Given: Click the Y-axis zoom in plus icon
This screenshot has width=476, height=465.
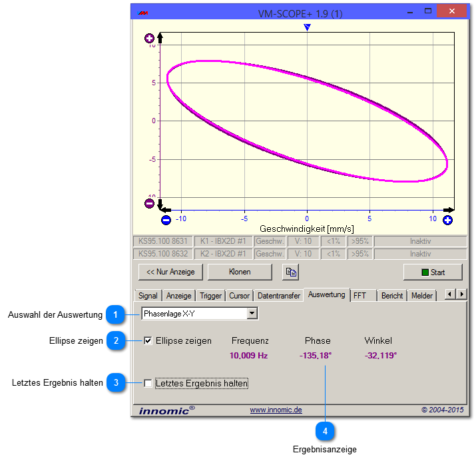Looking at the screenshot, I should click(150, 39).
